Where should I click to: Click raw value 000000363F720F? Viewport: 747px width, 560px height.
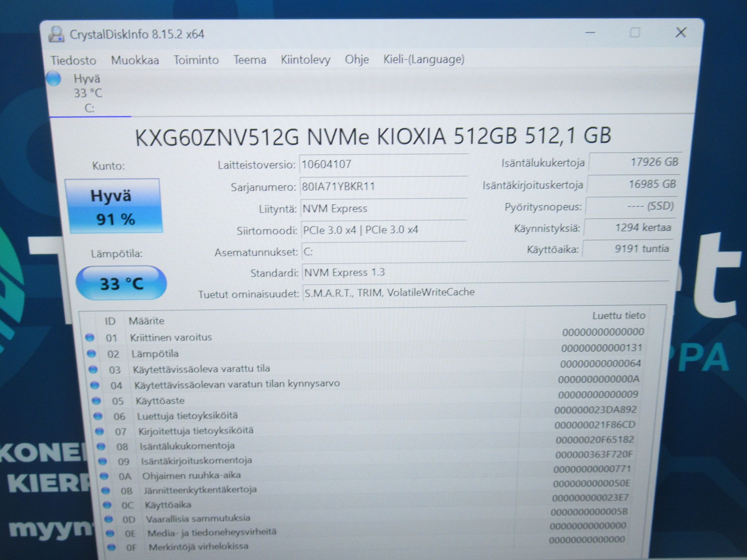click(594, 454)
